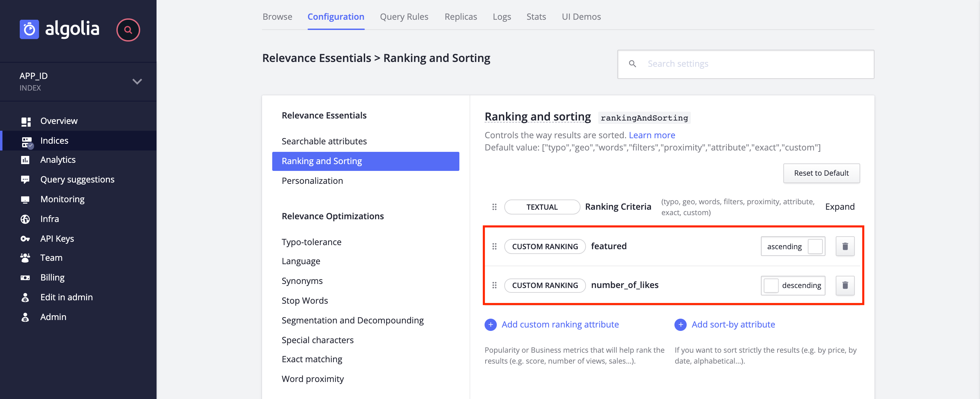Delete the number_of_likes custom ranking

pyautogui.click(x=845, y=285)
